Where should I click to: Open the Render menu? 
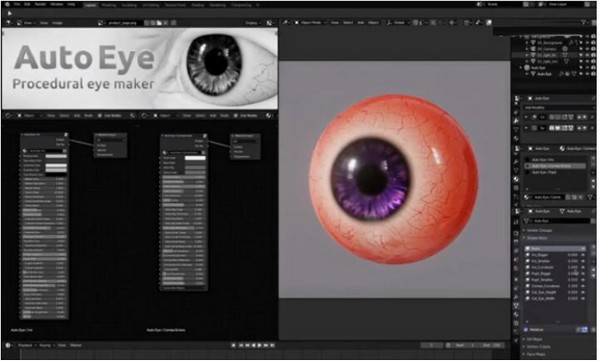click(41, 5)
